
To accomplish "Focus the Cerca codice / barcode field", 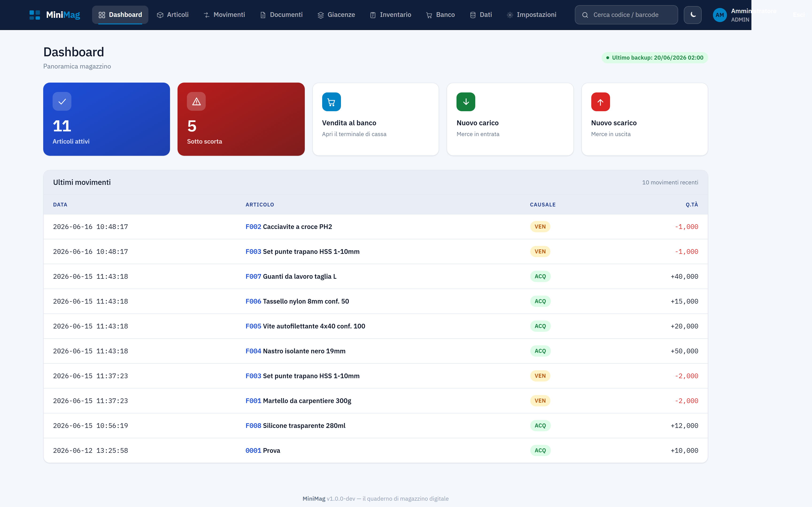I will pos(626,15).
